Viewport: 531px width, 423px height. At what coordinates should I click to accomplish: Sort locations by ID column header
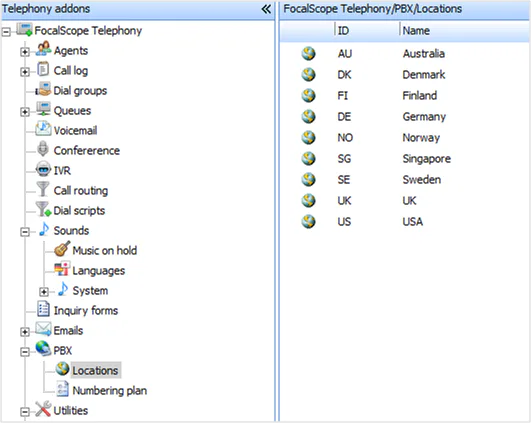(367, 31)
